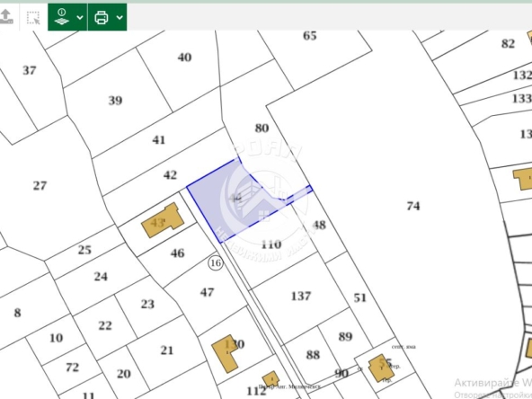
Task: Click the building on parcel 55
Action: [381, 368]
